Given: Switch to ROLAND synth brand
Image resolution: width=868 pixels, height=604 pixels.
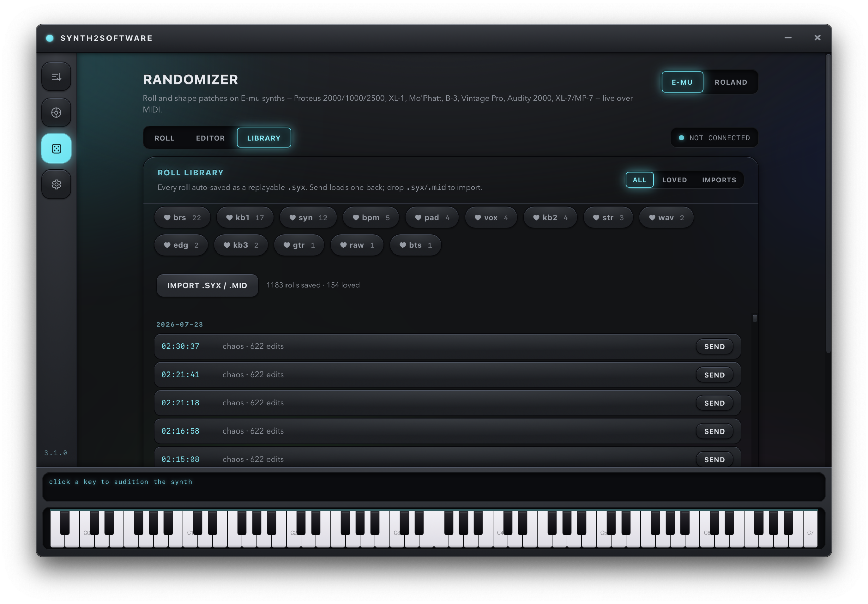Looking at the screenshot, I should coord(731,82).
